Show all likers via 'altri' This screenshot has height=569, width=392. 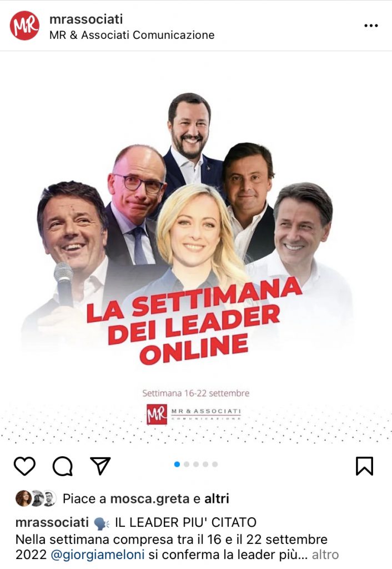[217, 498]
